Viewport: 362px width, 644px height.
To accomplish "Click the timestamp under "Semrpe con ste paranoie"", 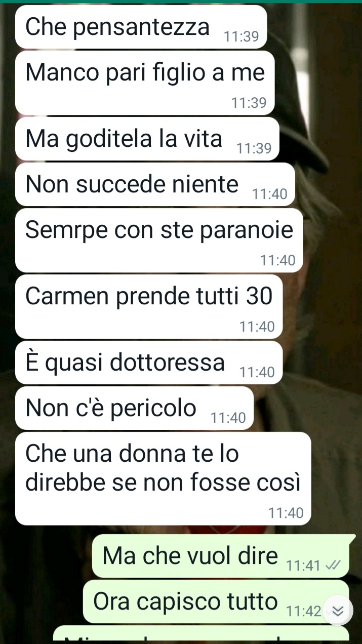I will pyautogui.click(x=277, y=260).
